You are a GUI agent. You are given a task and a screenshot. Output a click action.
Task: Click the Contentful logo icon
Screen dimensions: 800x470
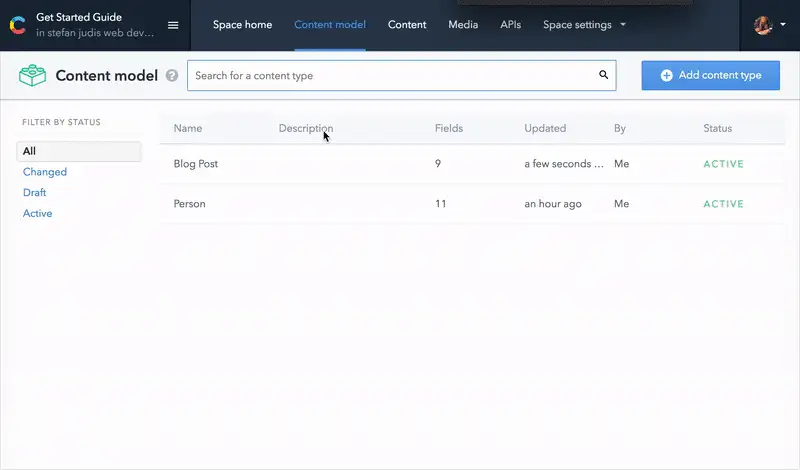pos(18,25)
